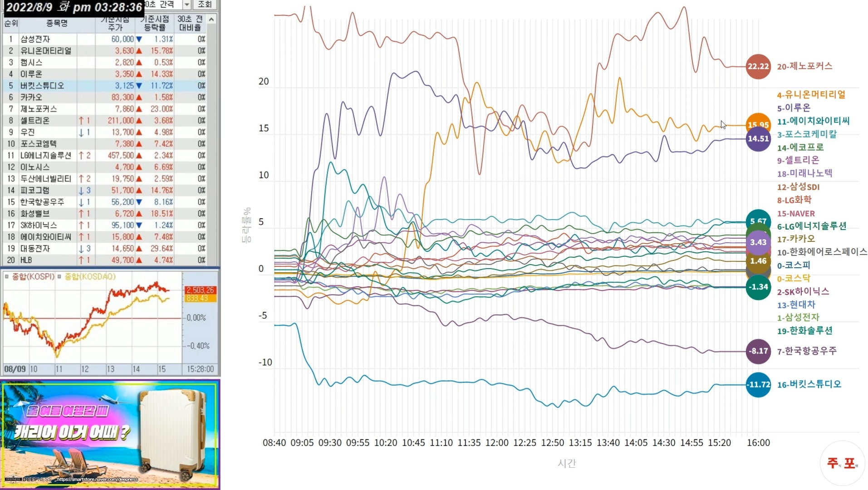
Task: Select legend entry 13-현대차
Action: coord(796,305)
